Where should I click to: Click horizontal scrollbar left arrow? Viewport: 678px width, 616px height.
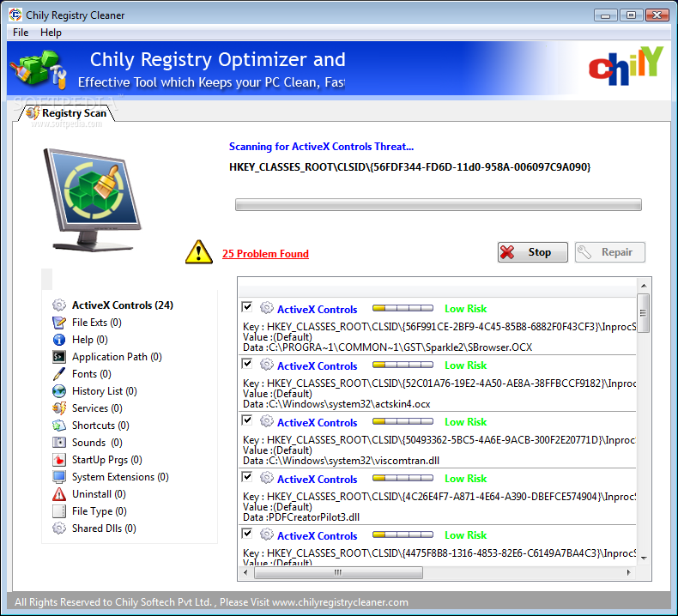coord(245,572)
